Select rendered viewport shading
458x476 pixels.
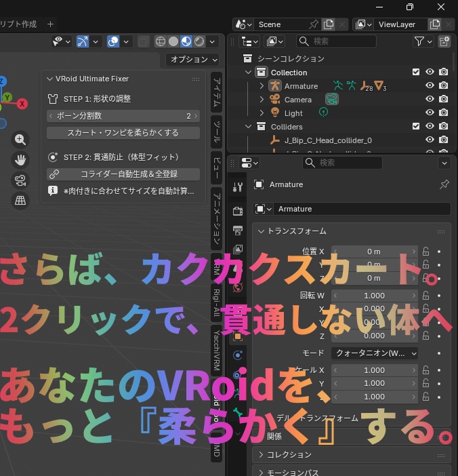click(199, 41)
